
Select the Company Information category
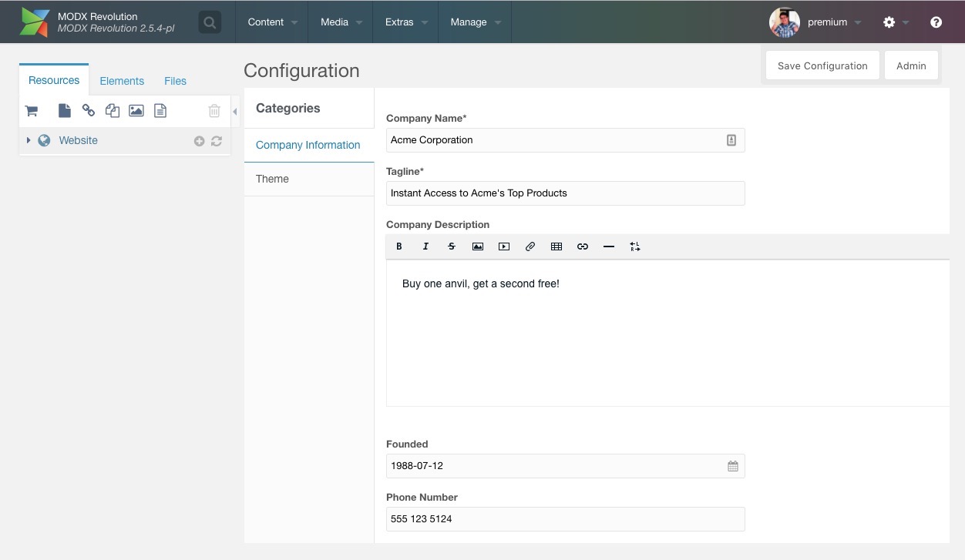tap(308, 145)
